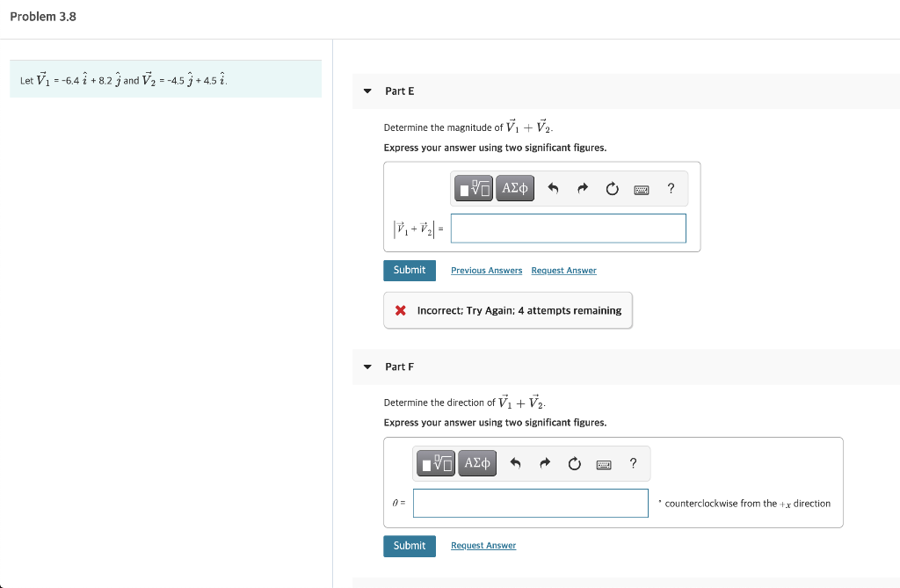The width and height of the screenshot is (900, 588).
Task: Select the ΑΣΦ Greek symbol icon in Part F
Action: pyautogui.click(x=476, y=463)
